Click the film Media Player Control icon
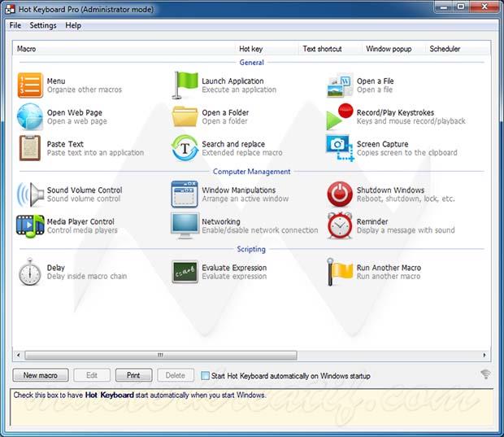Screen dimensions: 504x437 point(30,226)
